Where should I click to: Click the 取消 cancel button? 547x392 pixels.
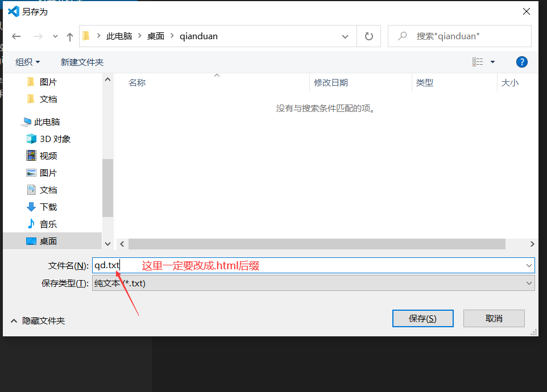494,318
